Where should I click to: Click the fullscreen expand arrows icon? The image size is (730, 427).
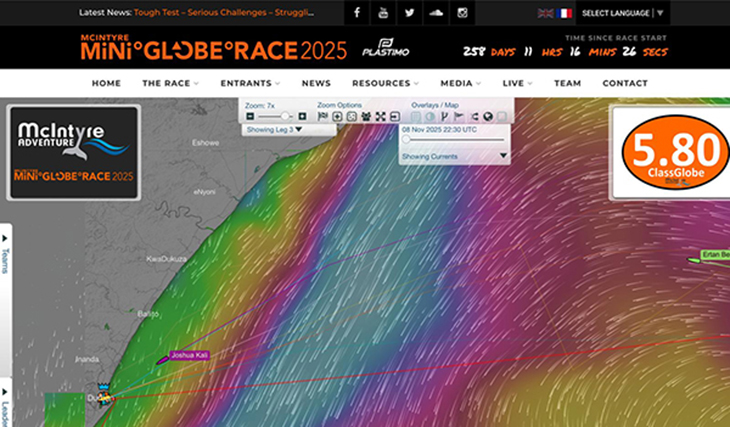click(x=381, y=117)
